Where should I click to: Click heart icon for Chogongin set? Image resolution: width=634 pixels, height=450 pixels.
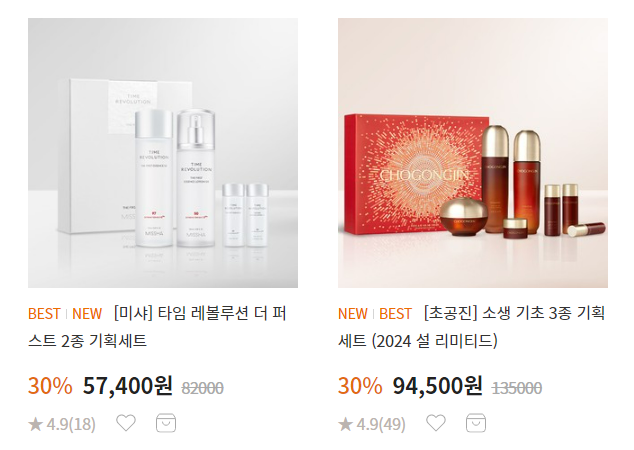(436, 423)
